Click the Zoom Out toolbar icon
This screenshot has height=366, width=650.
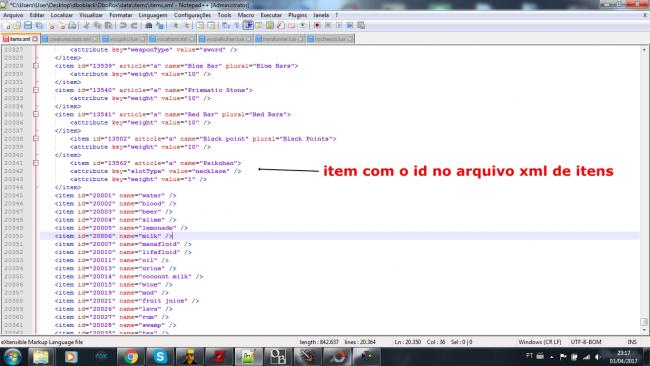[x=186, y=26]
